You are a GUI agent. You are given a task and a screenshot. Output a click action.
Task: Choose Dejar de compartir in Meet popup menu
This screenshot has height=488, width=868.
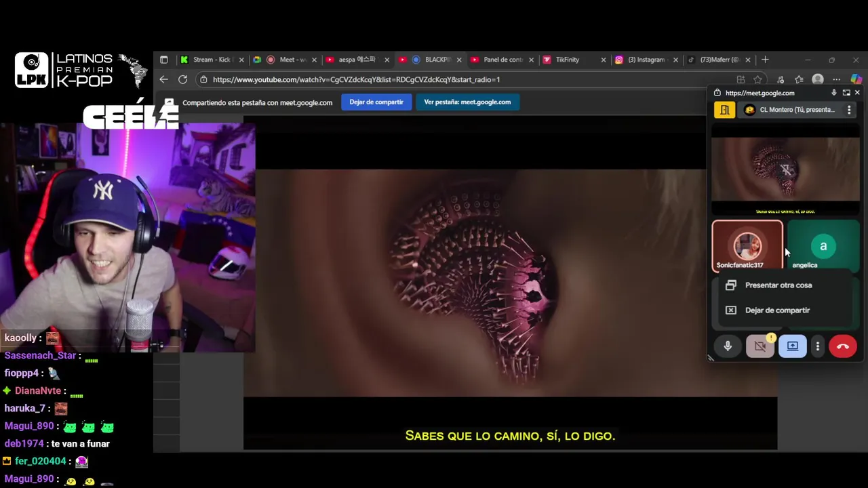tap(785, 310)
